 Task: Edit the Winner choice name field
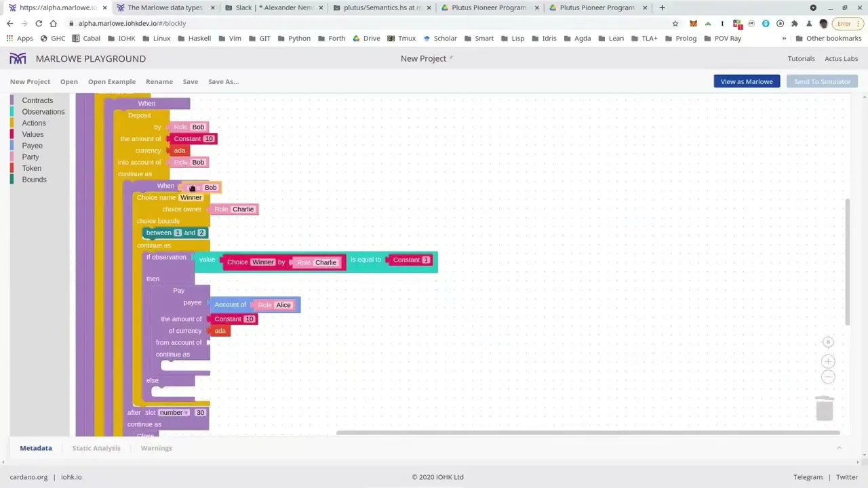pos(191,198)
